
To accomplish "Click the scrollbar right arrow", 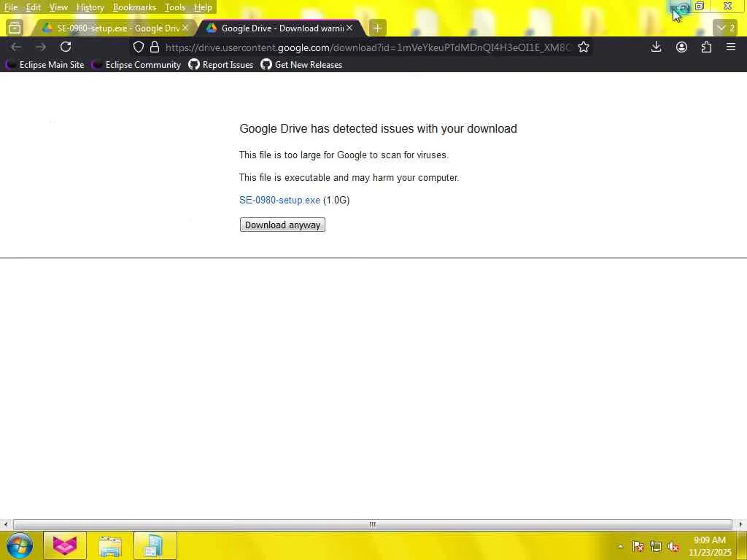I will pyautogui.click(x=740, y=524).
